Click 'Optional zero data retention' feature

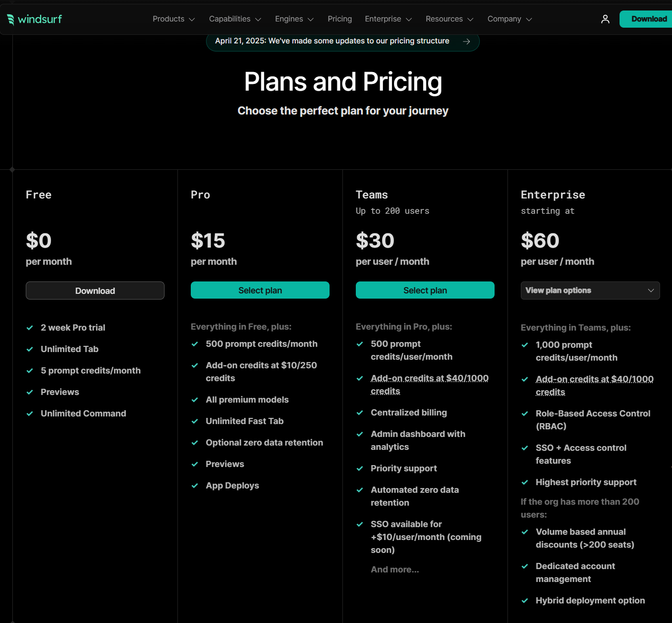(264, 443)
